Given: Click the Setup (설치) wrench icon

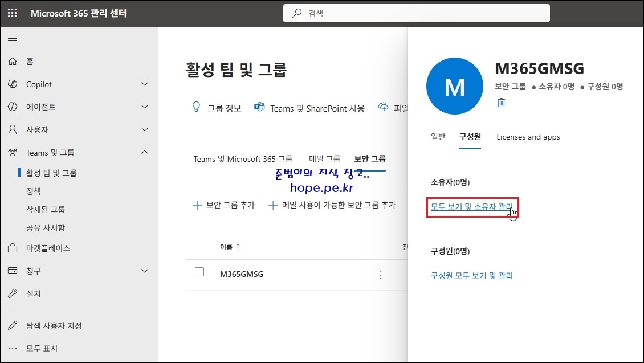Looking at the screenshot, I should click(13, 293).
